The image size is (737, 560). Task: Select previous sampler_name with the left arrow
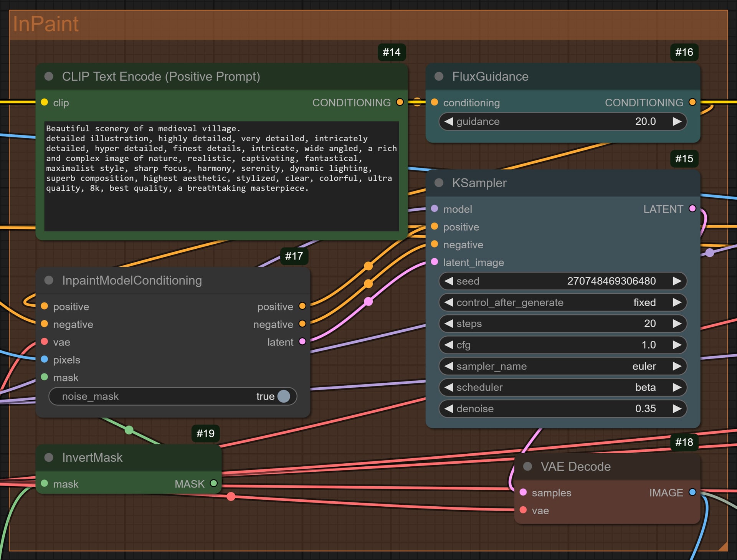tap(448, 366)
